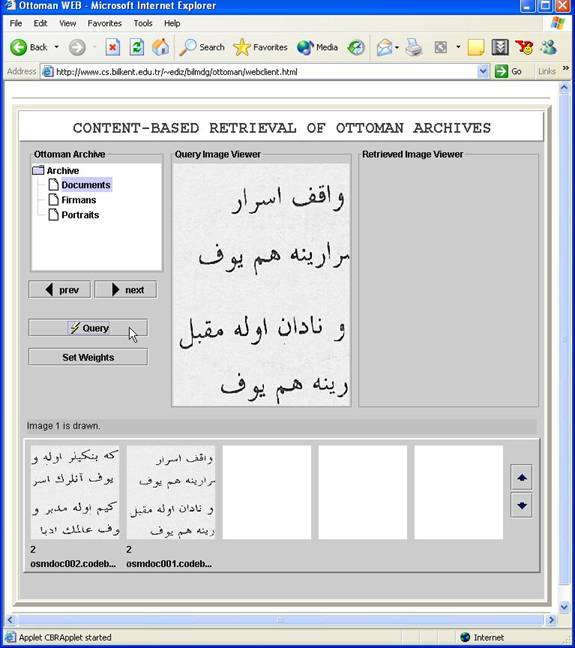Click the Mail envelope icon
Viewport: 575px width, 648px height.
point(384,47)
